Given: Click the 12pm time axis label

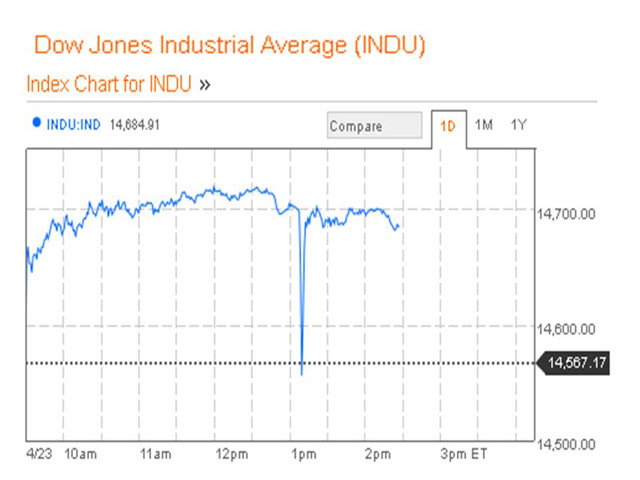Looking at the screenshot, I should coord(231,455).
